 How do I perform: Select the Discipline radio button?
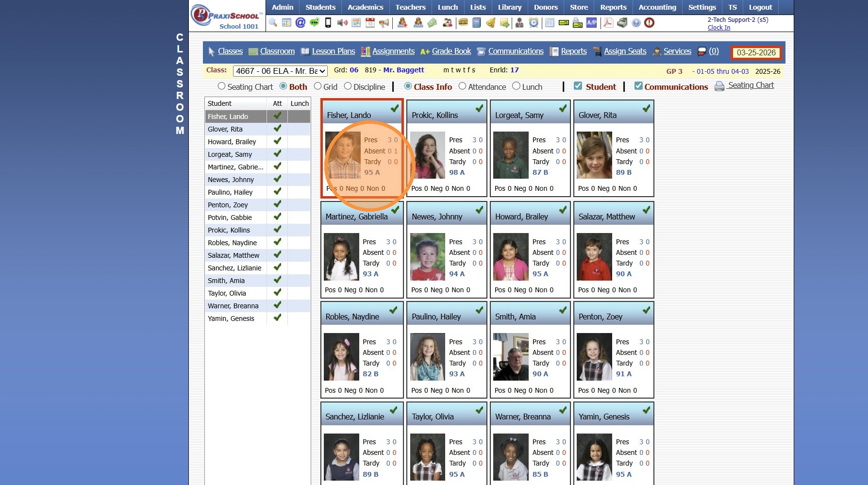(348, 86)
